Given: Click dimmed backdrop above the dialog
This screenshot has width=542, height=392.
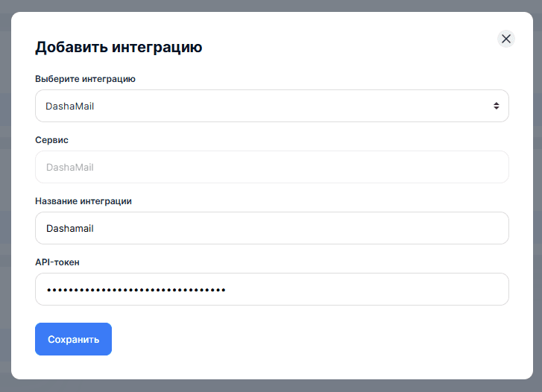Looking at the screenshot, I should 271,5.
